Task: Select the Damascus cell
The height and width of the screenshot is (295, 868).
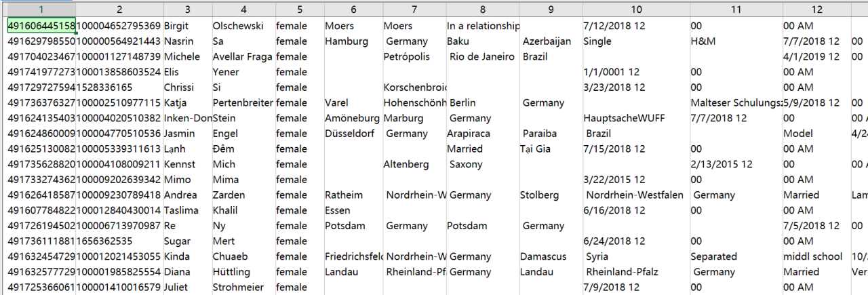Action: pyautogui.click(x=551, y=256)
